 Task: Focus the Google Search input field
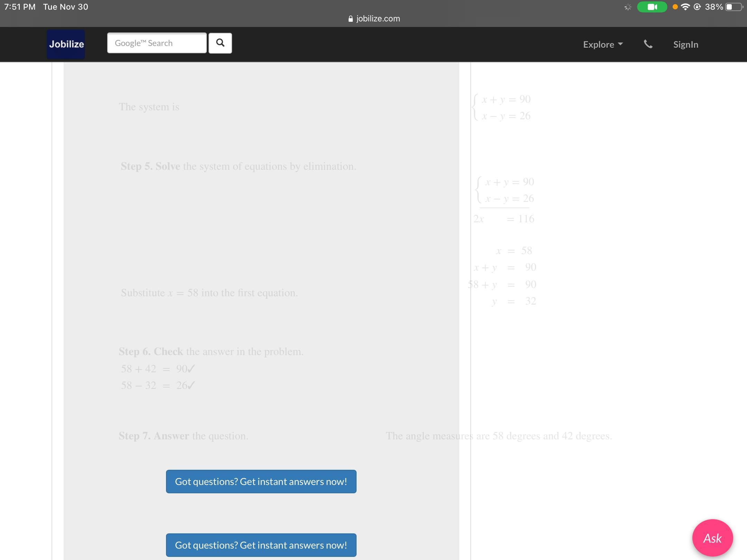pyautogui.click(x=157, y=43)
